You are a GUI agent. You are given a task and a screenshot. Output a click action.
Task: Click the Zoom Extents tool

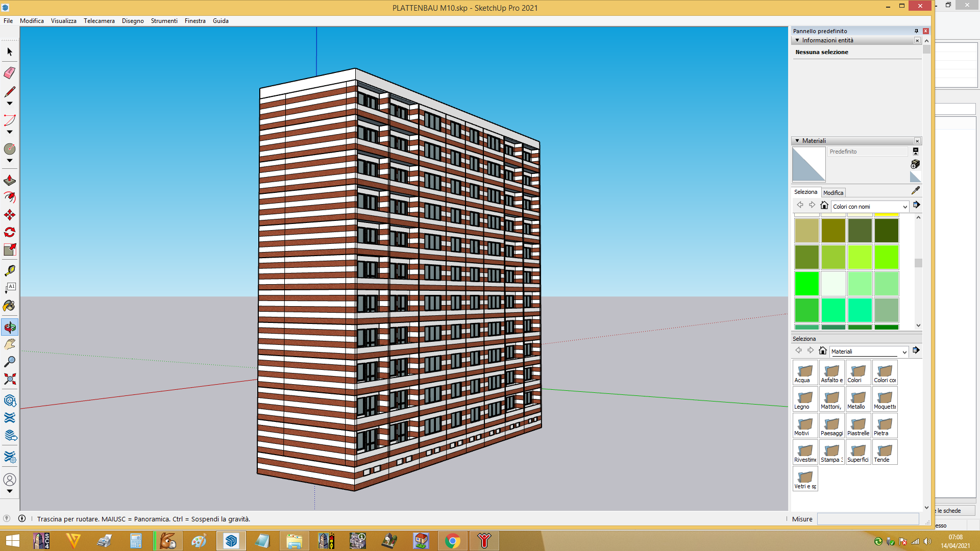(x=10, y=379)
